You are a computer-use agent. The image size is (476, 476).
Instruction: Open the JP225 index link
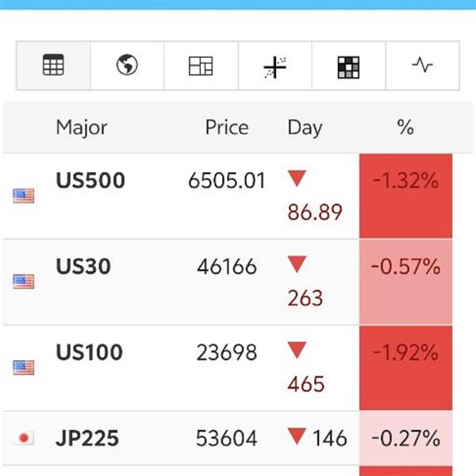pos(86,438)
